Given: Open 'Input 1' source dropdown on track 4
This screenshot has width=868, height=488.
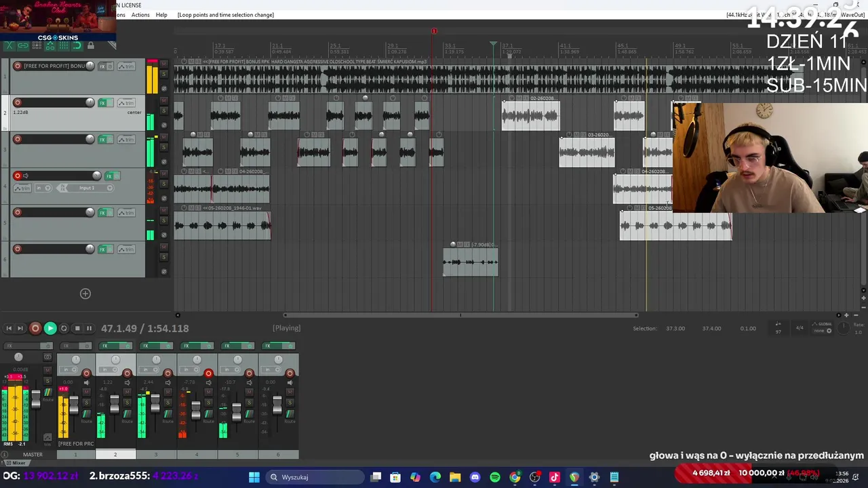Looking at the screenshot, I should pos(85,188).
